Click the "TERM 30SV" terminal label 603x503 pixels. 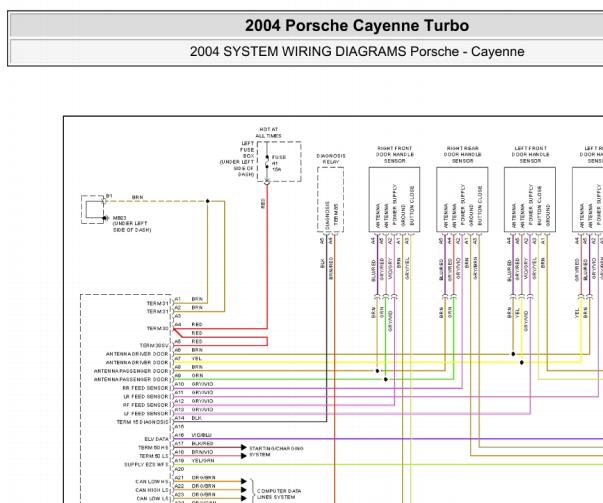(154, 345)
